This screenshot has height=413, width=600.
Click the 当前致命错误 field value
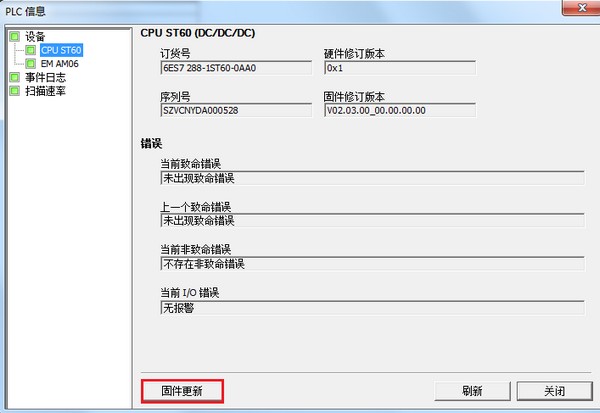coord(372,178)
